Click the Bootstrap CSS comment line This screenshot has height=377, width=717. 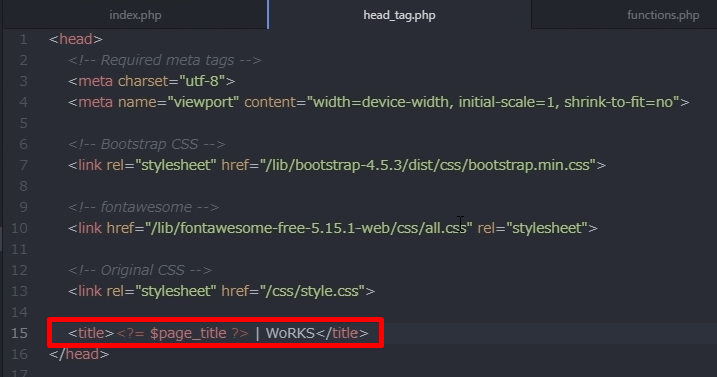pos(147,145)
